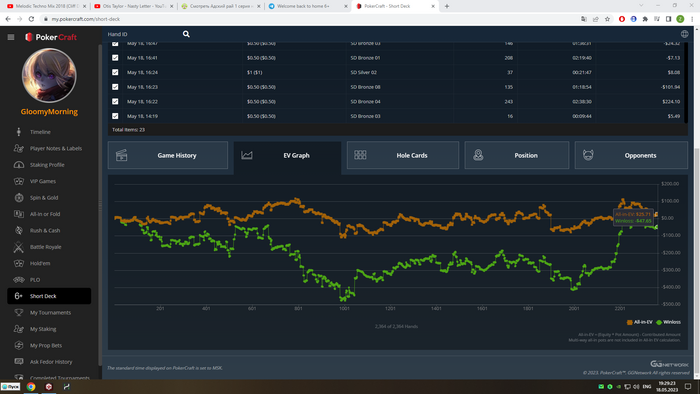Viewport: 700px width, 394px height.
Task: Toggle the All-in EV legend item
Action: point(640,322)
